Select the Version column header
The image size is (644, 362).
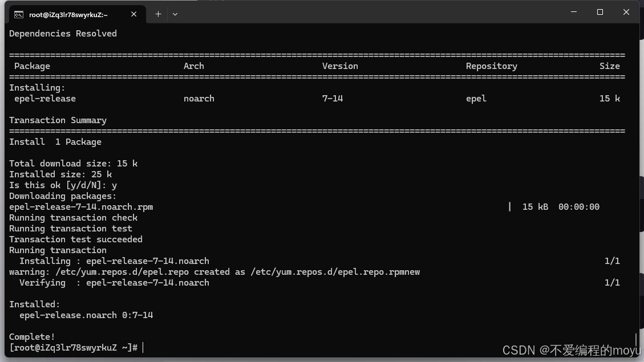[x=340, y=66]
